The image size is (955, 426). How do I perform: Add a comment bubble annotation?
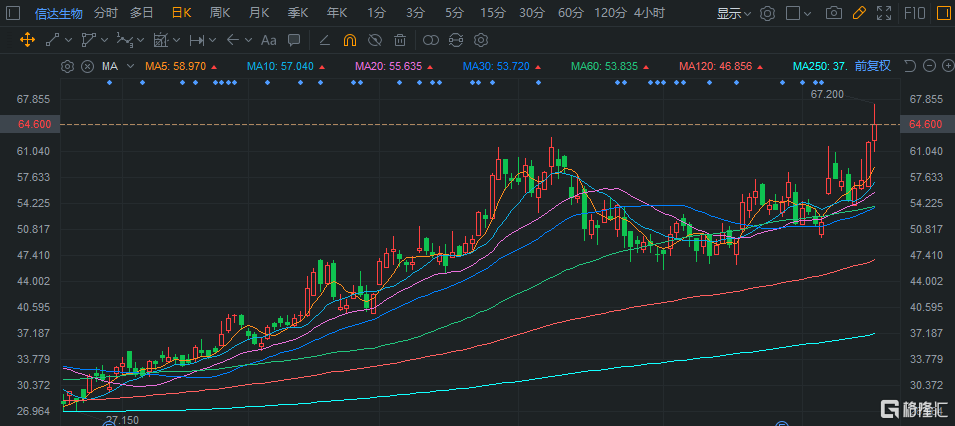click(x=293, y=40)
